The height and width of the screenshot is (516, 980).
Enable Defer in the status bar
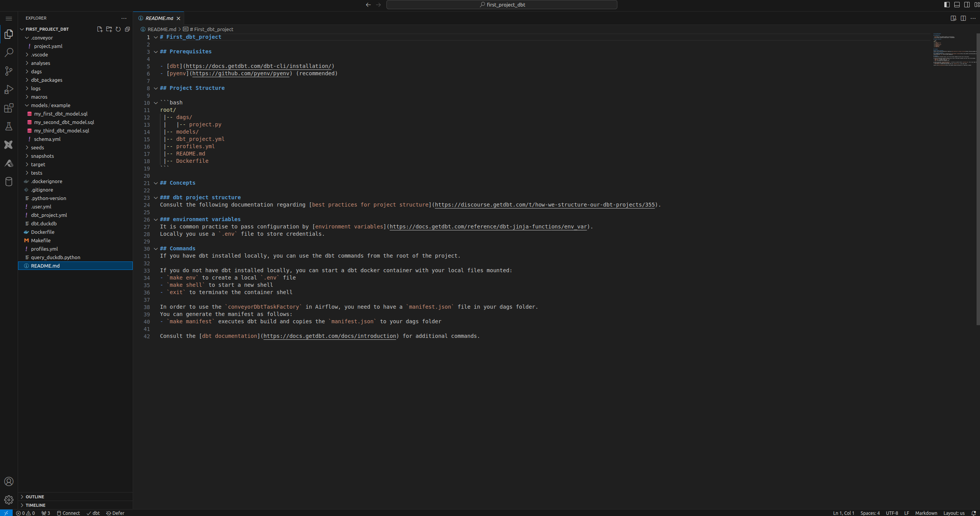[x=115, y=513]
